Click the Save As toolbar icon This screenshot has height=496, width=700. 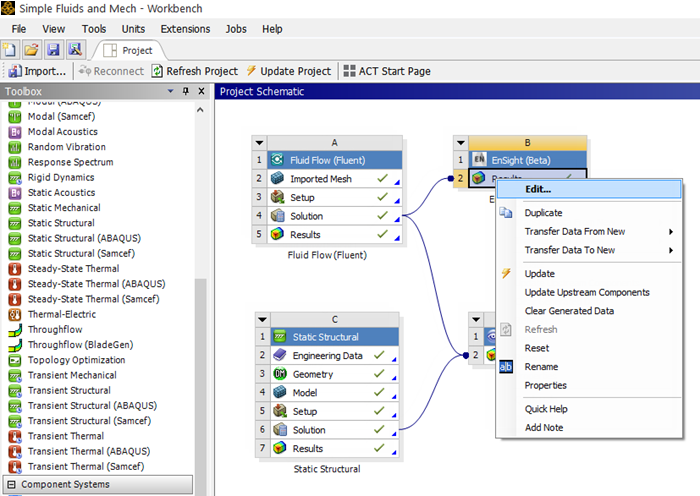pyautogui.click(x=75, y=50)
